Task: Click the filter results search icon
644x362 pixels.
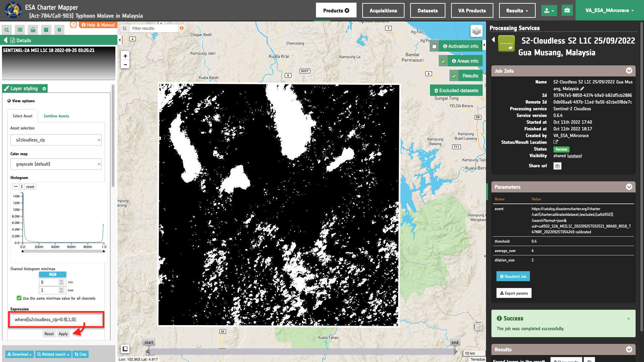Action: (x=125, y=28)
